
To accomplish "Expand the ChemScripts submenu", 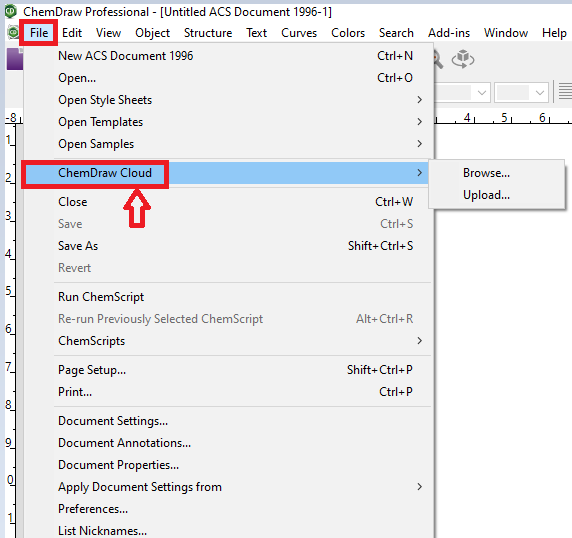I will (x=229, y=341).
